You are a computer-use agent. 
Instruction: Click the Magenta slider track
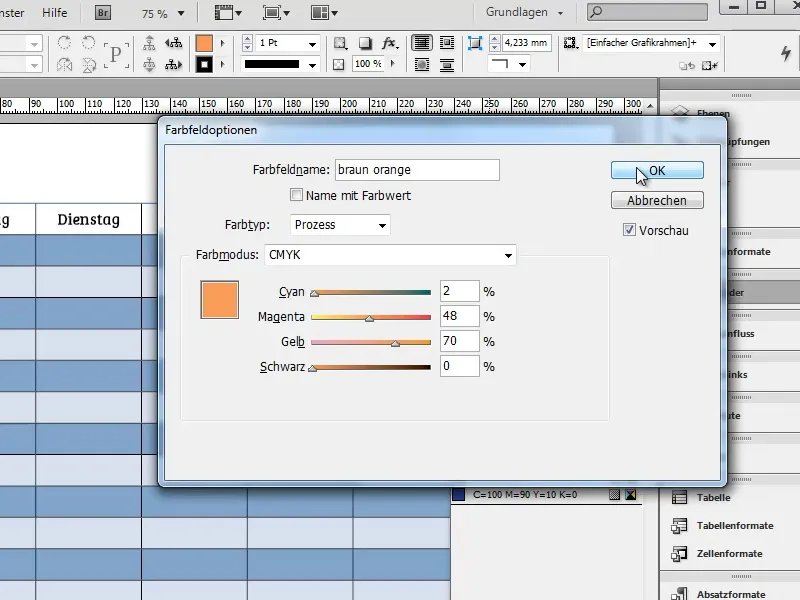(x=371, y=317)
